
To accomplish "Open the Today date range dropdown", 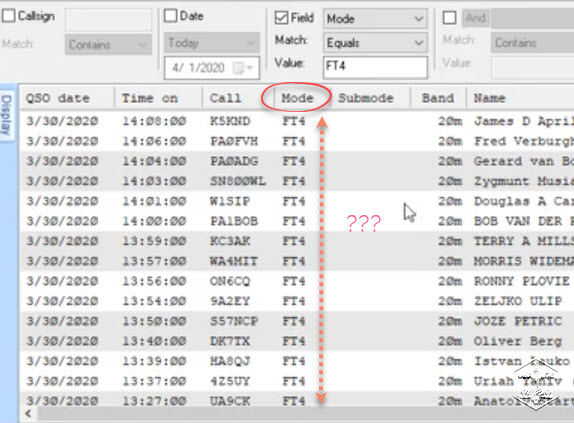I will coord(212,43).
